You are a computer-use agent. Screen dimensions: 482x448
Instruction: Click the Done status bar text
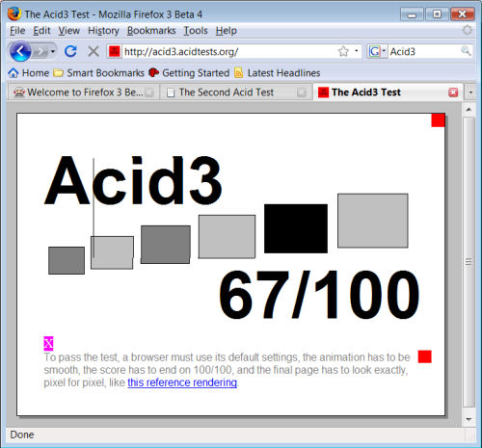pos(22,435)
